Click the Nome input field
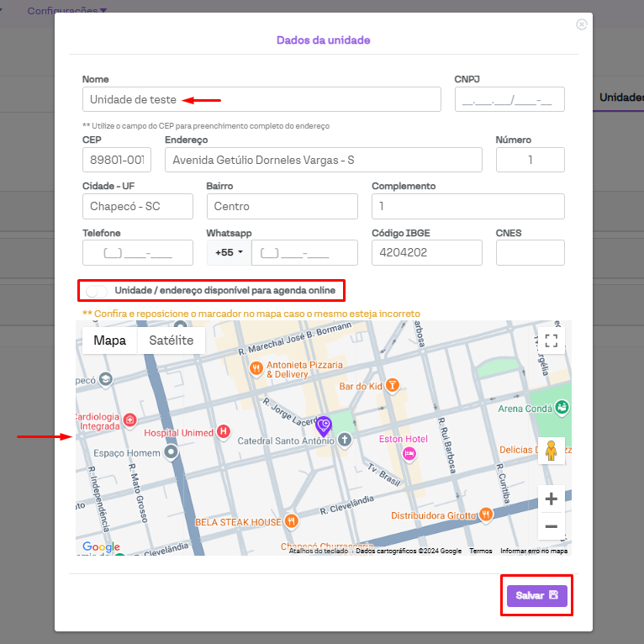Image resolution: width=644 pixels, height=644 pixels. [261, 99]
